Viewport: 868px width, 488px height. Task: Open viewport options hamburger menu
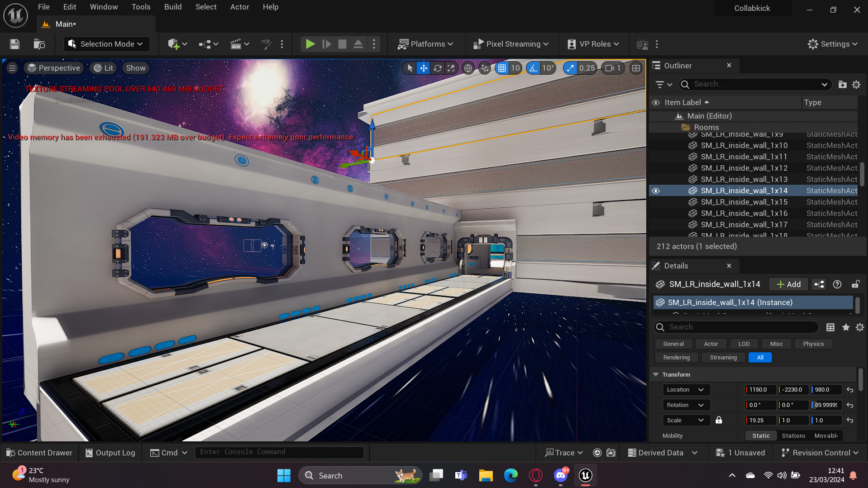point(12,68)
